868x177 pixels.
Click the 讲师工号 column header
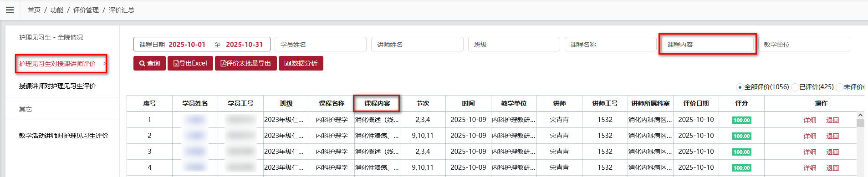(x=605, y=103)
